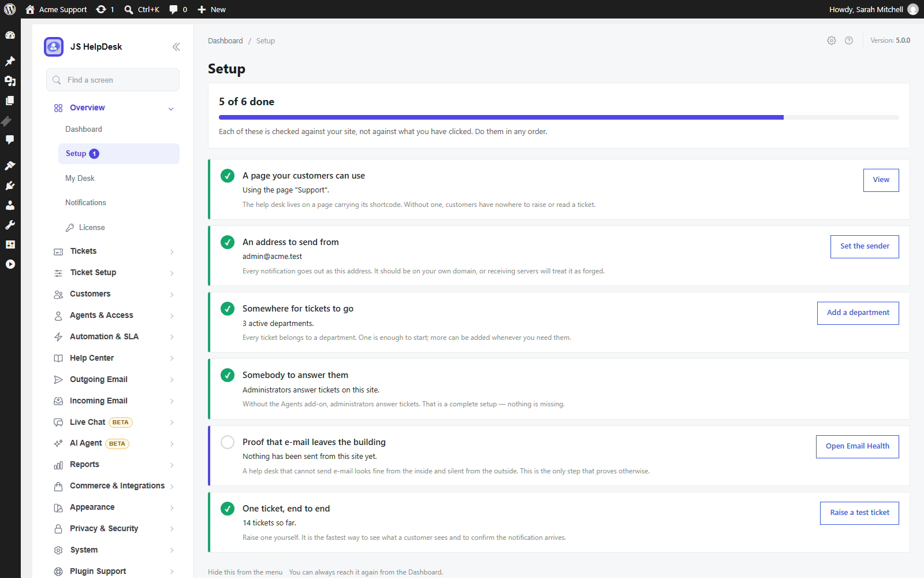The height and width of the screenshot is (578, 924).
Task: Open Comments icon in admin sidebar
Action: pos(10,140)
